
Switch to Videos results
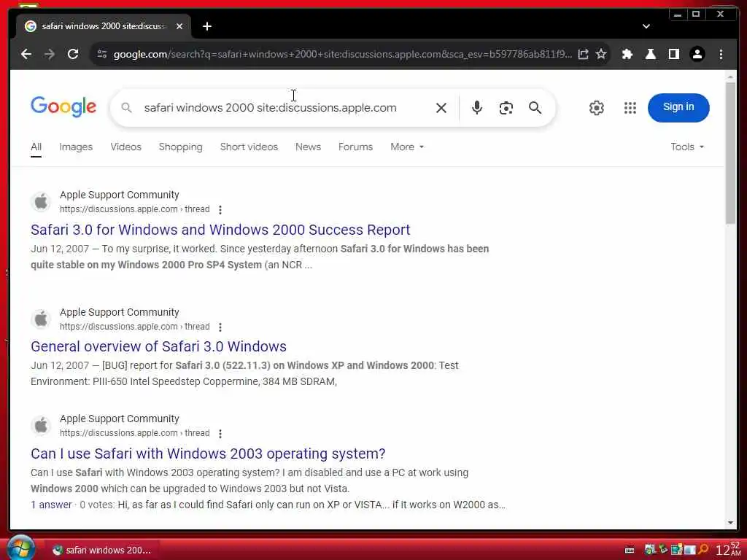pos(125,147)
